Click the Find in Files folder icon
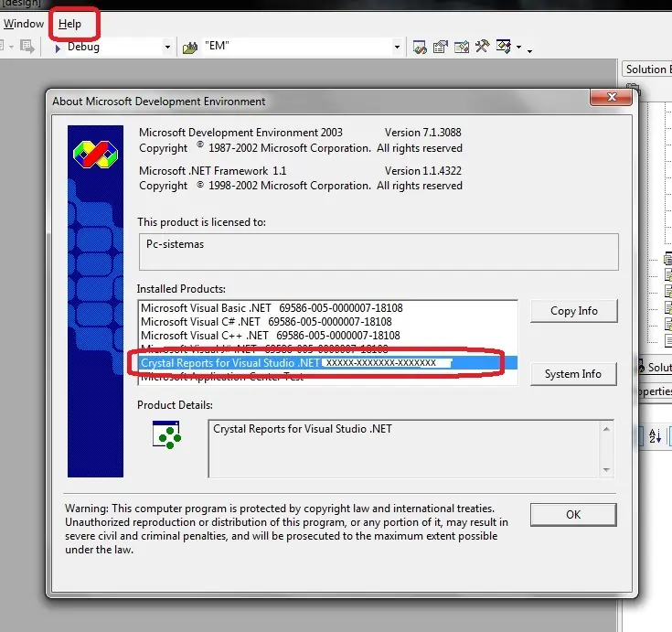The height and width of the screenshot is (632, 672). tap(190, 48)
